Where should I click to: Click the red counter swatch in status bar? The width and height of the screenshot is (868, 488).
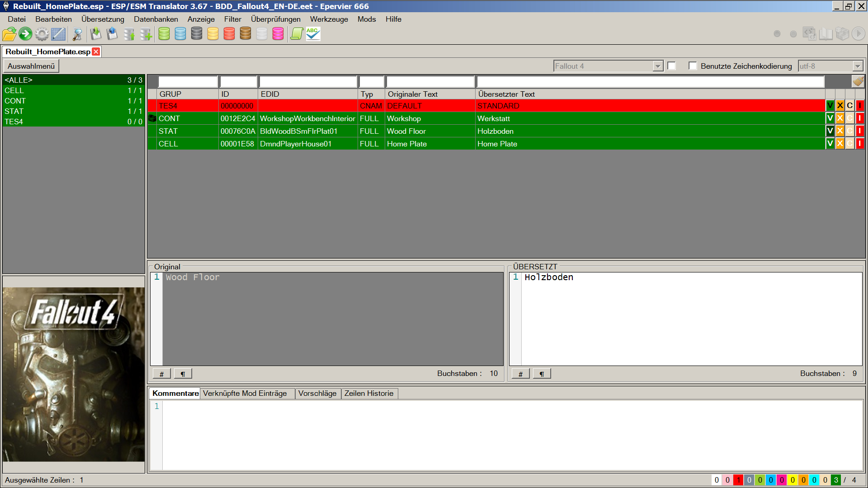point(738,480)
